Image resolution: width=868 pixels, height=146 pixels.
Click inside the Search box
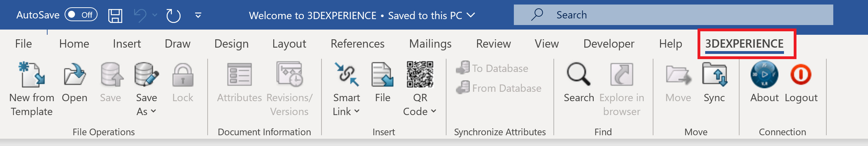click(x=673, y=15)
